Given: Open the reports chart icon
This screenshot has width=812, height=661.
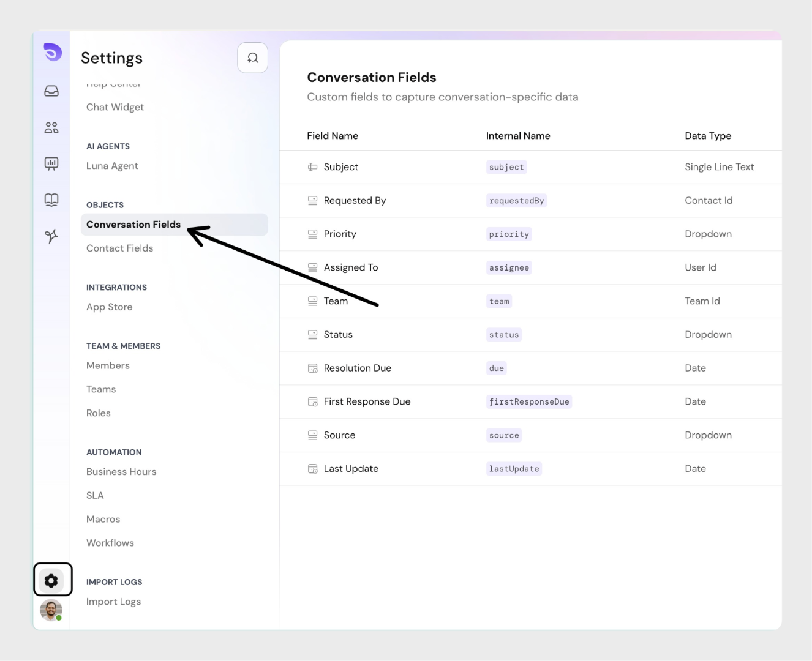Looking at the screenshot, I should 51,163.
